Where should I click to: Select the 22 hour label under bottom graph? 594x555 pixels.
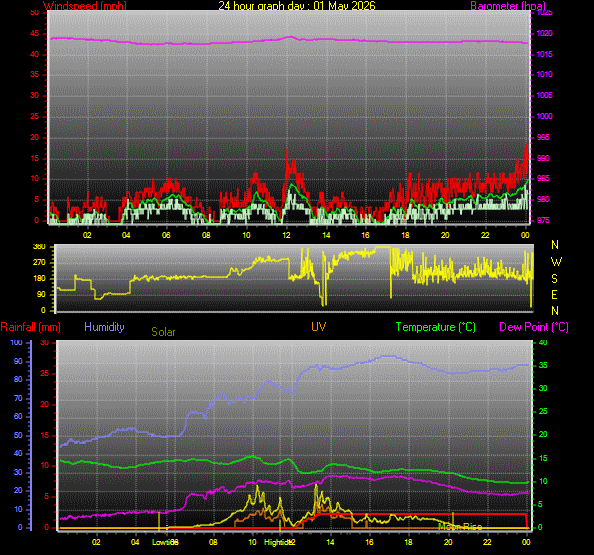pos(487,542)
